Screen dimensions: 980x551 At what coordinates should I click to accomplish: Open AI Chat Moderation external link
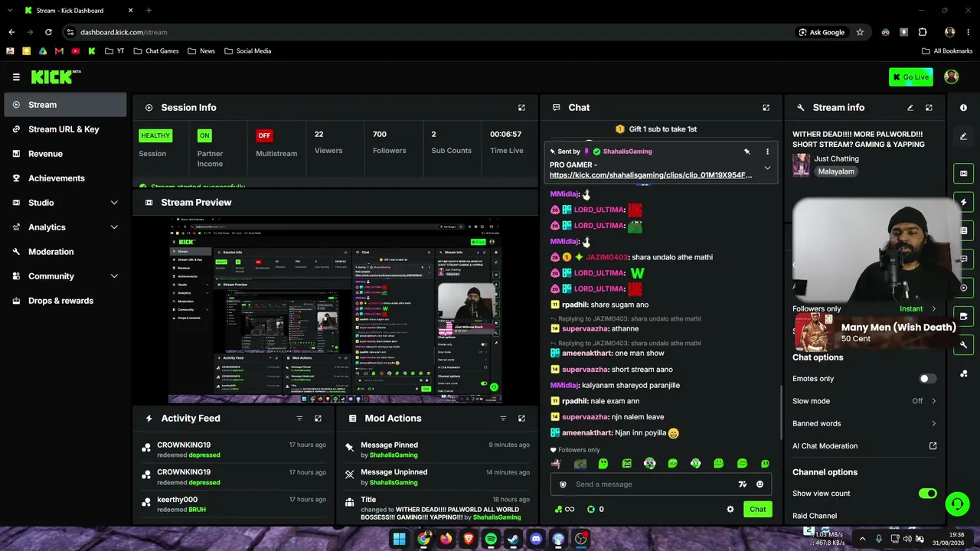point(933,446)
